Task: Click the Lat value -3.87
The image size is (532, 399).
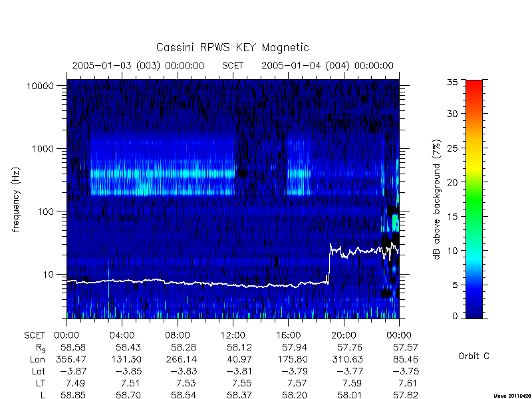Action: (x=73, y=371)
